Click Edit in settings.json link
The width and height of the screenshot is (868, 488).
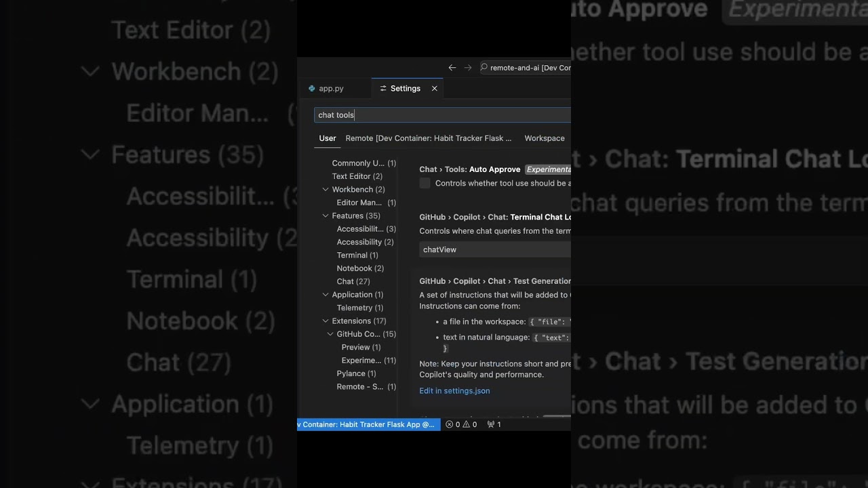tap(454, 390)
